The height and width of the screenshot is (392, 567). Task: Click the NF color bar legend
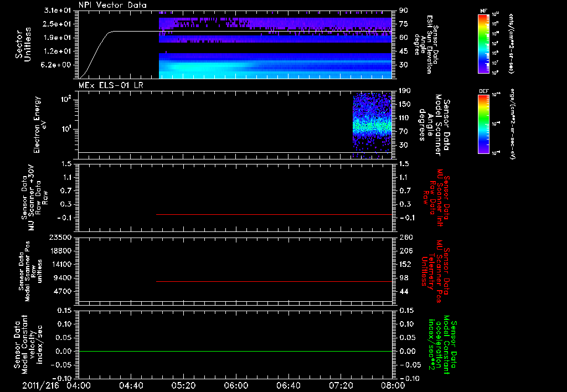click(x=483, y=43)
